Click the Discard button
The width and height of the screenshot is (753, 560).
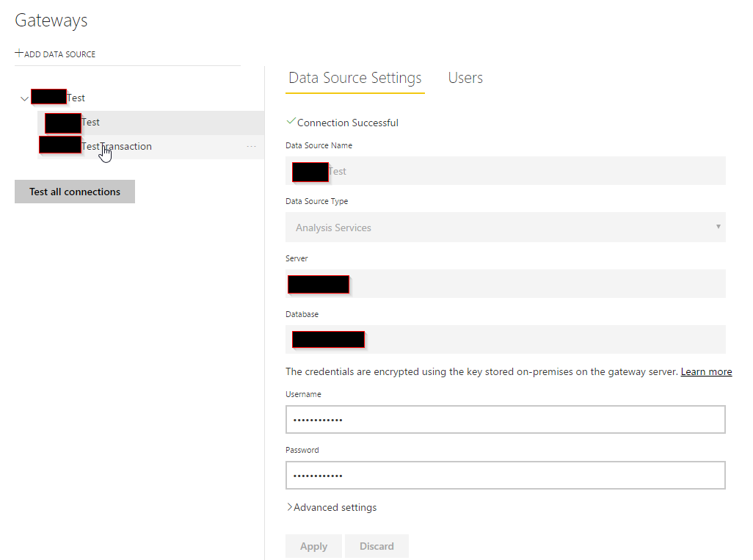click(x=376, y=546)
